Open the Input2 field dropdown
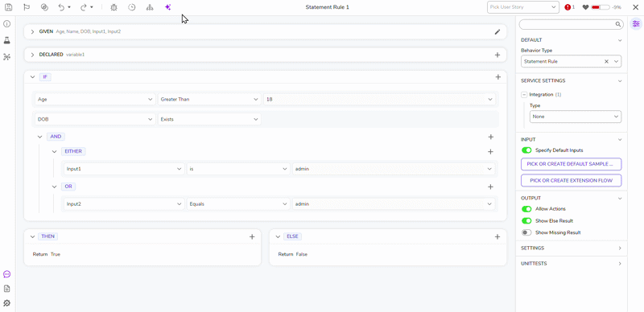 click(x=124, y=203)
